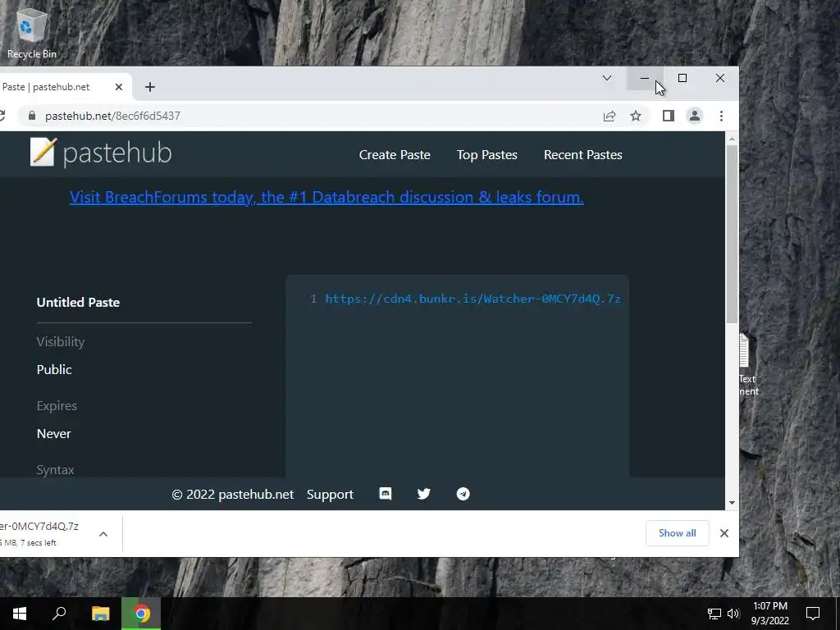Open the Chrome profile avatar
840x630 pixels.
[x=694, y=116]
